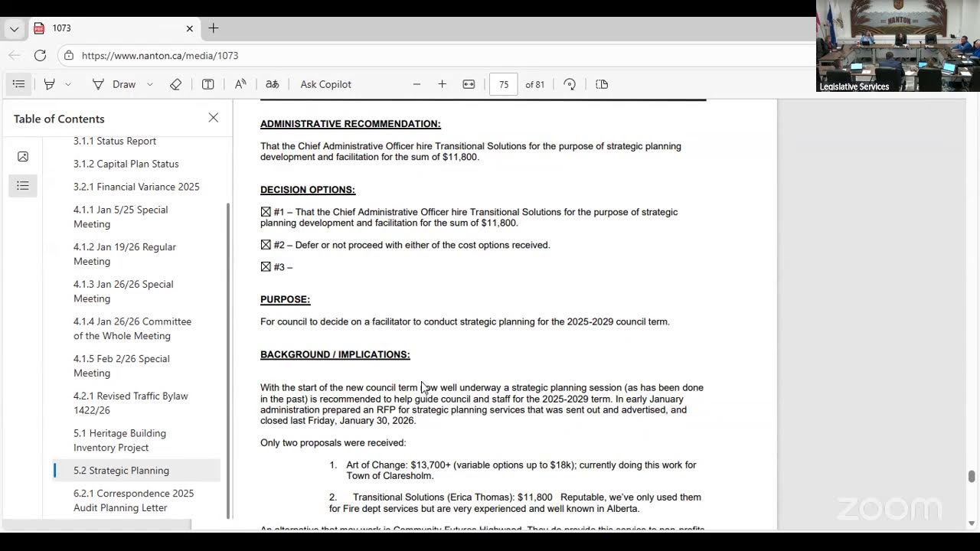Select 5.2 Strategic Planning entry
Screen dimensions: 980x551
click(x=137, y=471)
